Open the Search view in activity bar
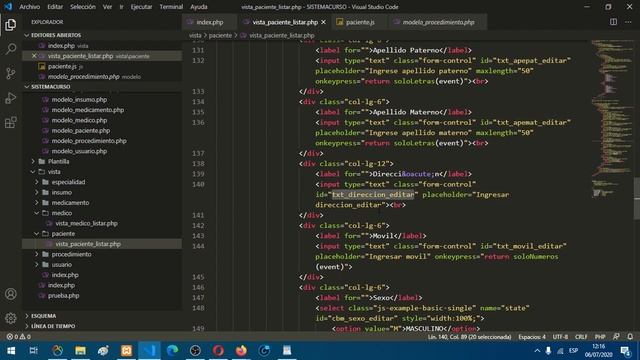640x360 pixels. point(11,49)
